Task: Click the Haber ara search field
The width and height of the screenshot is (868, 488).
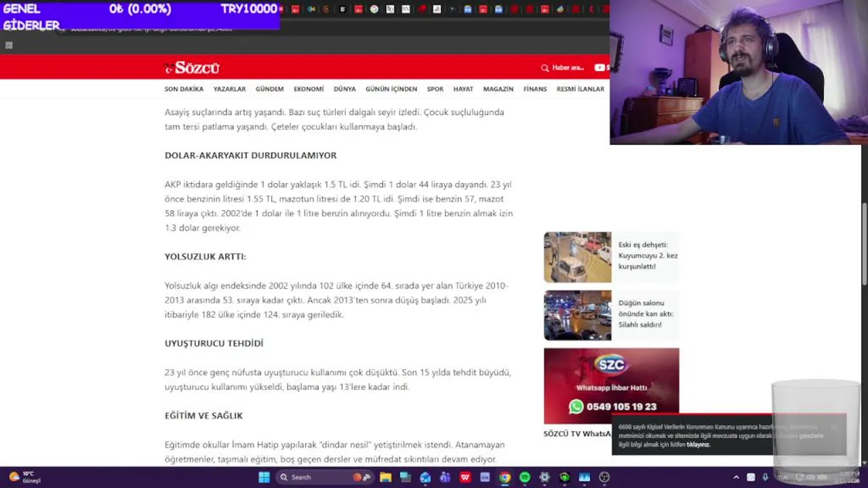Action: point(568,68)
